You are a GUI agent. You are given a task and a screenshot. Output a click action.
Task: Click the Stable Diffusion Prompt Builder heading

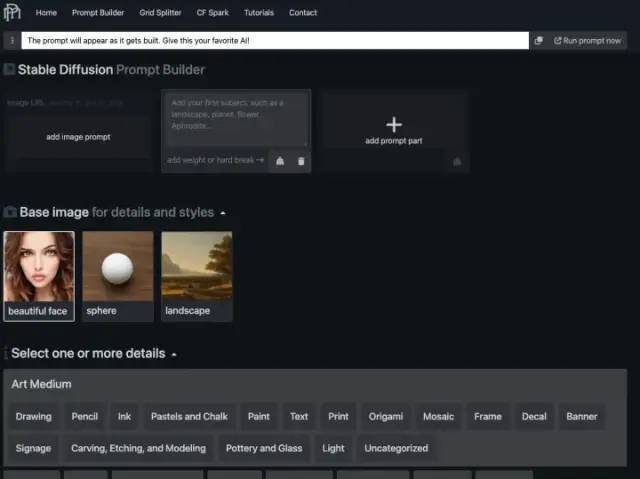tap(111, 70)
